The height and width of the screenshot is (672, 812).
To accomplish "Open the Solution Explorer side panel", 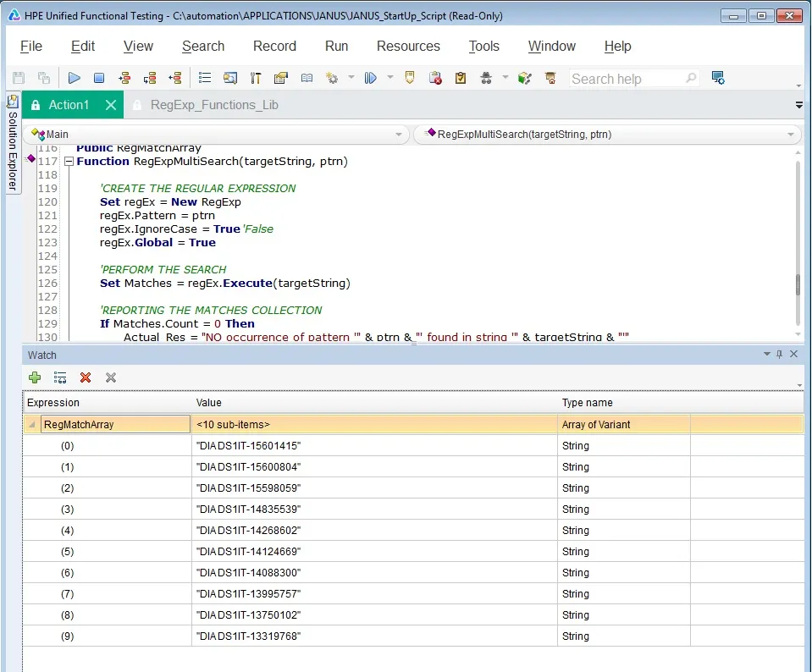I will (x=13, y=142).
